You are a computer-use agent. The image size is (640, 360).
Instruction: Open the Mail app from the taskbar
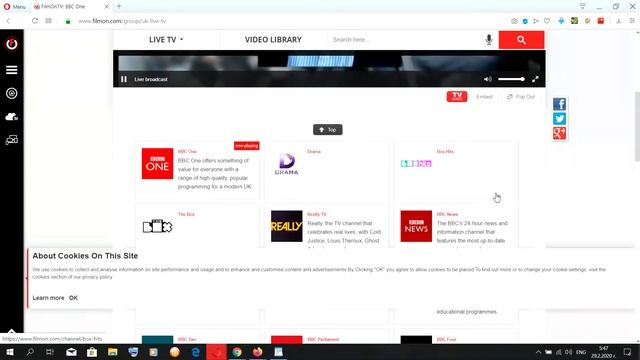point(71,352)
